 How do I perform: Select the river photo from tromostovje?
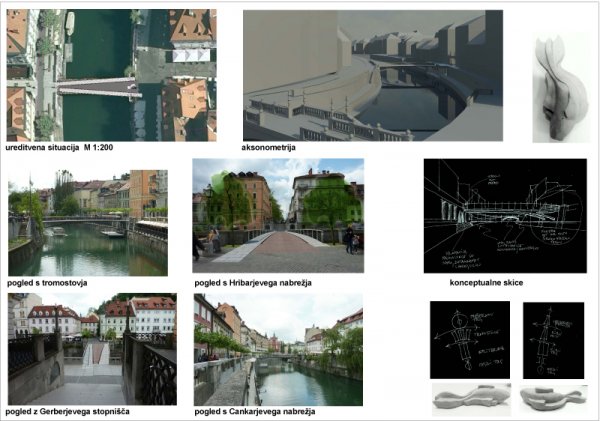click(x=87, y=221)
